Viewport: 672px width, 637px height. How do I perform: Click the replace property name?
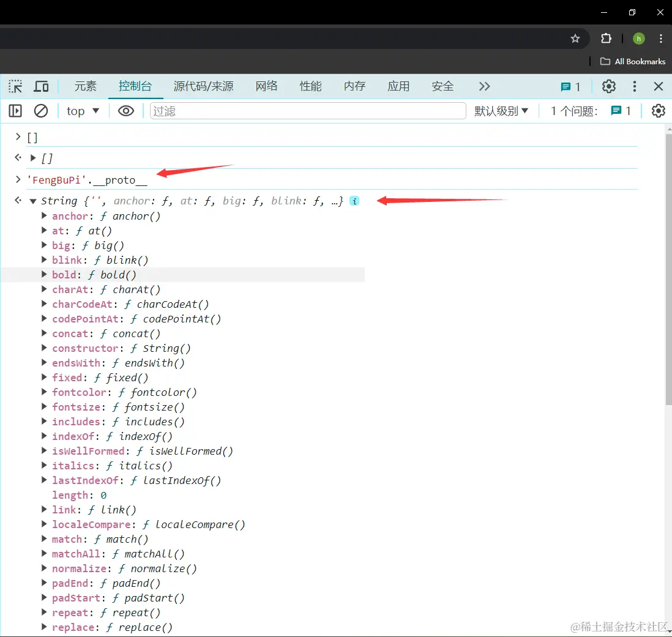73,627
